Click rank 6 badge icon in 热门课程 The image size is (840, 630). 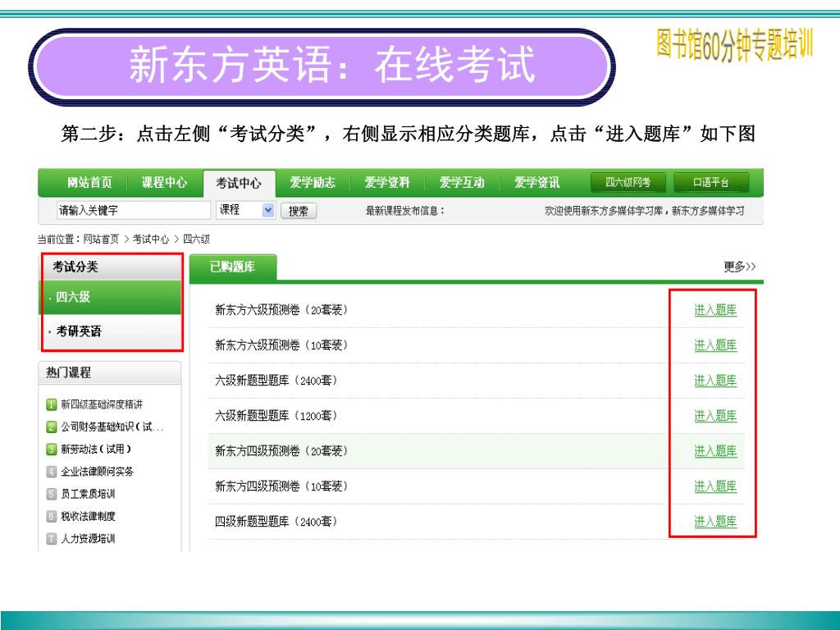[x=51, y=517]
